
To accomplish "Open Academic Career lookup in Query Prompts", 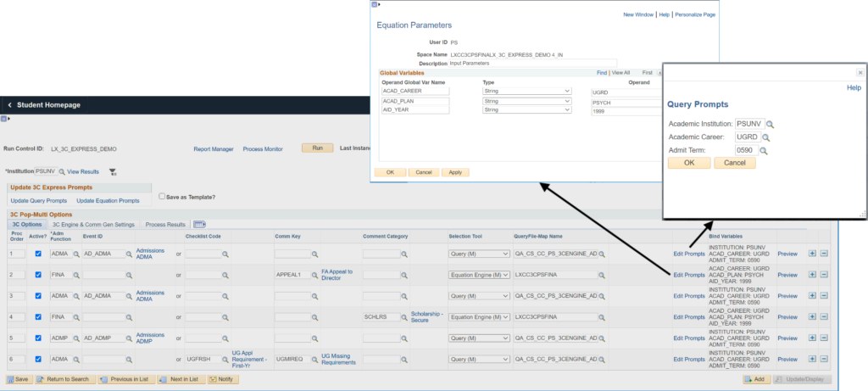I will [x=765, y=137].
